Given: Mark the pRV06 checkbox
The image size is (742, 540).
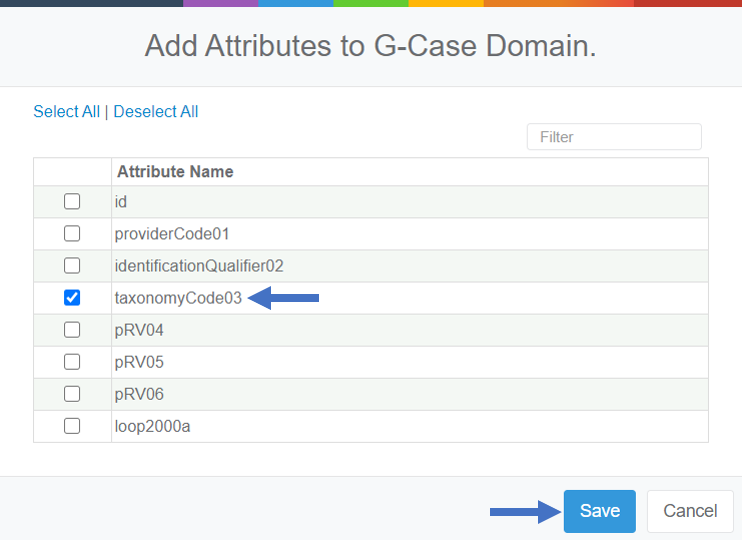Looking at the screenshot, I should (72, 394).
